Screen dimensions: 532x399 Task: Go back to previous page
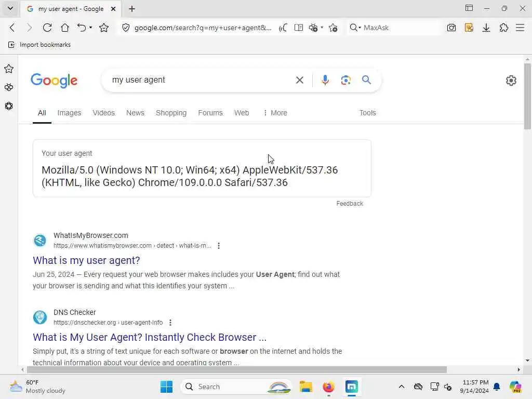[12, 28]
